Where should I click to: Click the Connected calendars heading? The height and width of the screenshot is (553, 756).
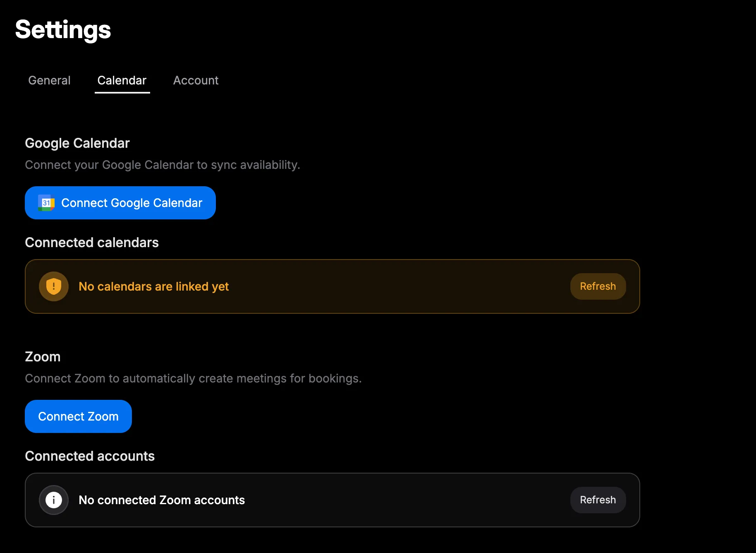point(92,243)
